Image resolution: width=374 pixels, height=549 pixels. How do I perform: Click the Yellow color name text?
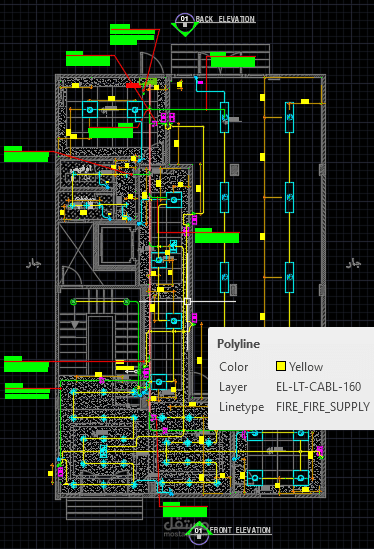306,367
